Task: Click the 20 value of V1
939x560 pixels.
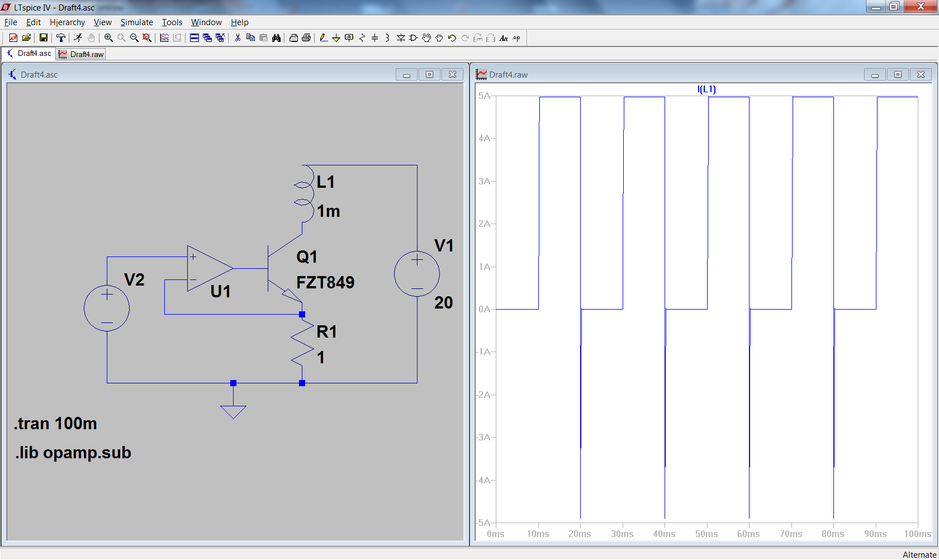Action: click(444, 303)
